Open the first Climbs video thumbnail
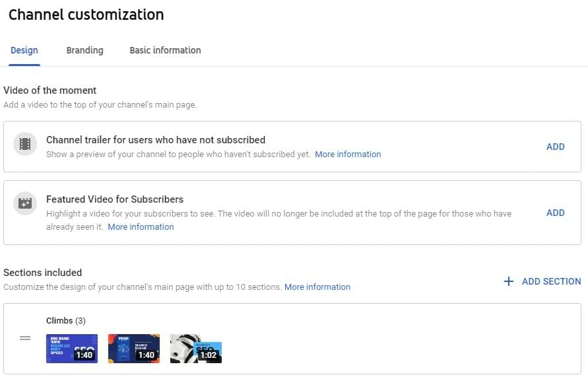Screen dimensions: 588x381 pyautogui.click(x=72, y=349)
